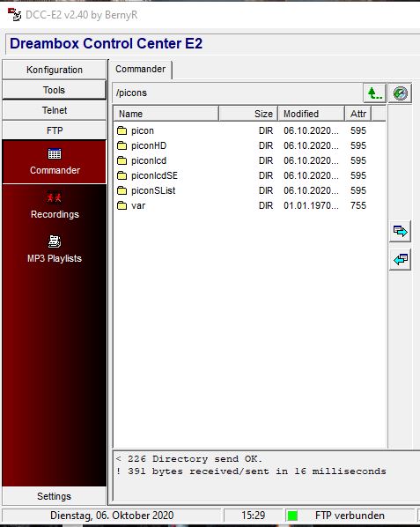The width and height of the screenshot is (420, 527).
Task: Sort file list by Modified column
Action: pyautogui.click(x=311, y=114)
